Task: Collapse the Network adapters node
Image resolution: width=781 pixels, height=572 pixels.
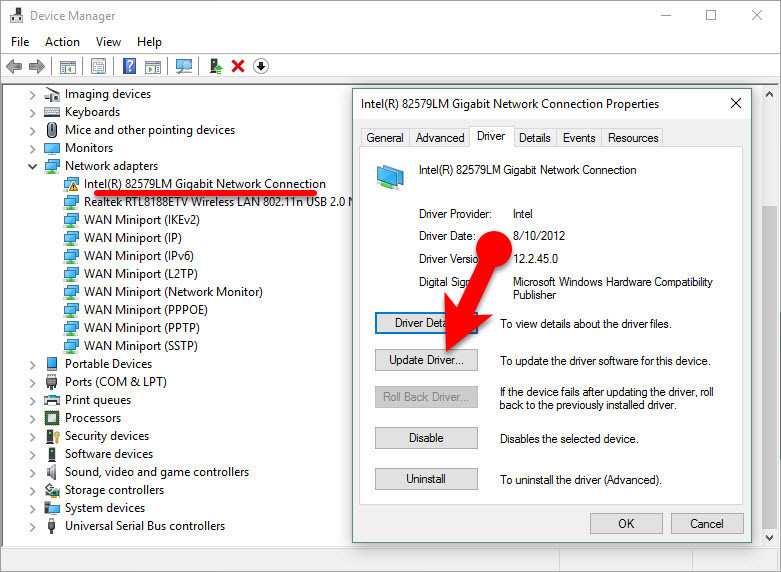Action: coord(32,166)
